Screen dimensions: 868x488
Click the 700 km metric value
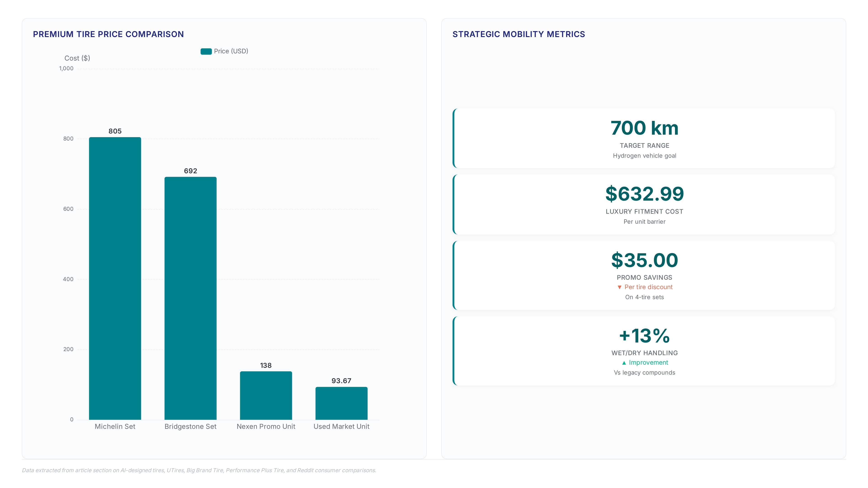point(644,128)
